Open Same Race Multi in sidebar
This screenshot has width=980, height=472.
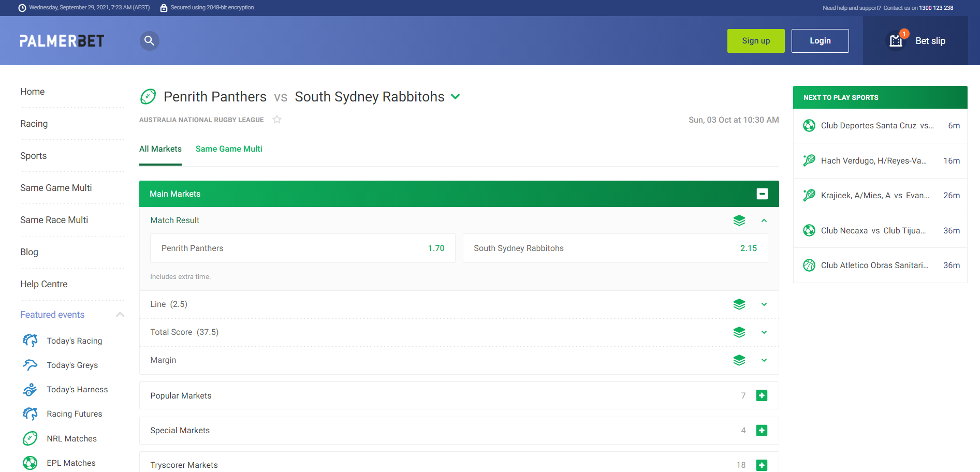click(x=54, y=220)
